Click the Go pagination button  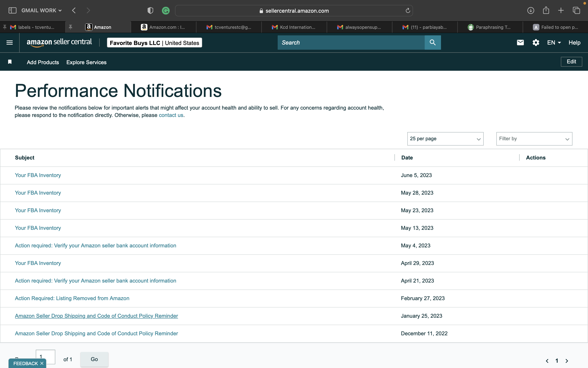click(x=94, y=359)
